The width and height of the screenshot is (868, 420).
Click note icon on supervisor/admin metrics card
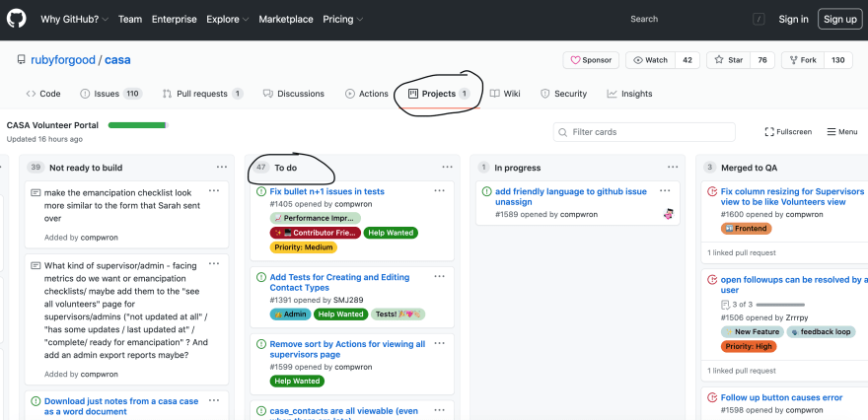click(x=36, y=265)
